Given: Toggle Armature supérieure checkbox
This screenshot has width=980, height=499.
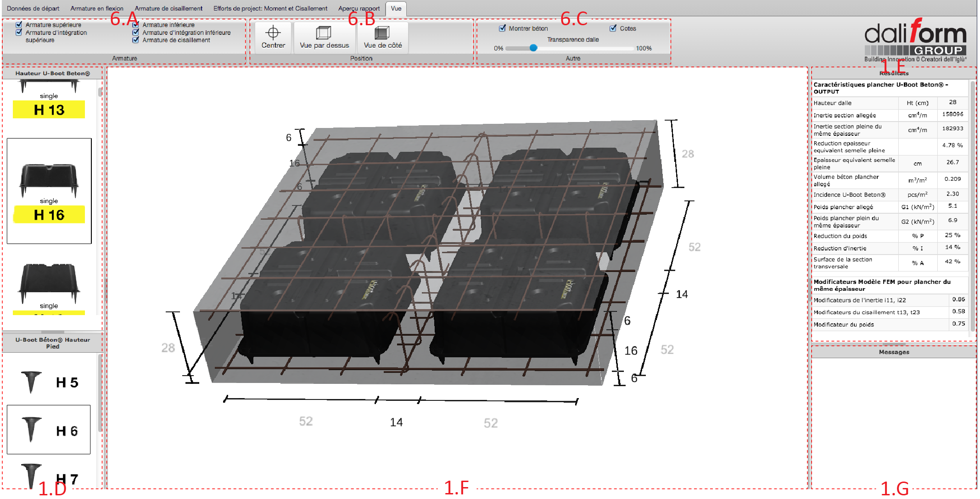Looking at the screenshot, I should pyautogui.click(x=19, y=25).
